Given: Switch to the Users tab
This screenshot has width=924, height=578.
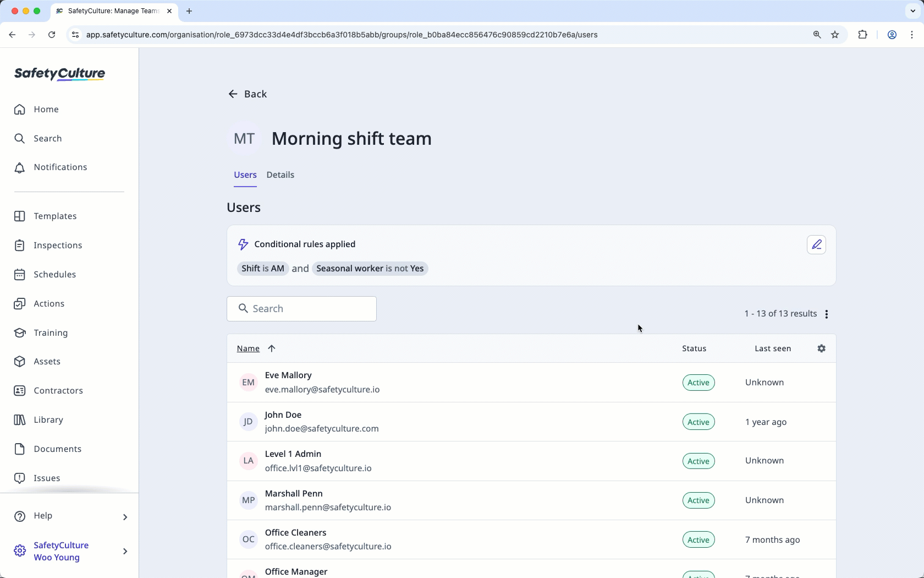Looking at the screenshot, I should coord(245,175).
